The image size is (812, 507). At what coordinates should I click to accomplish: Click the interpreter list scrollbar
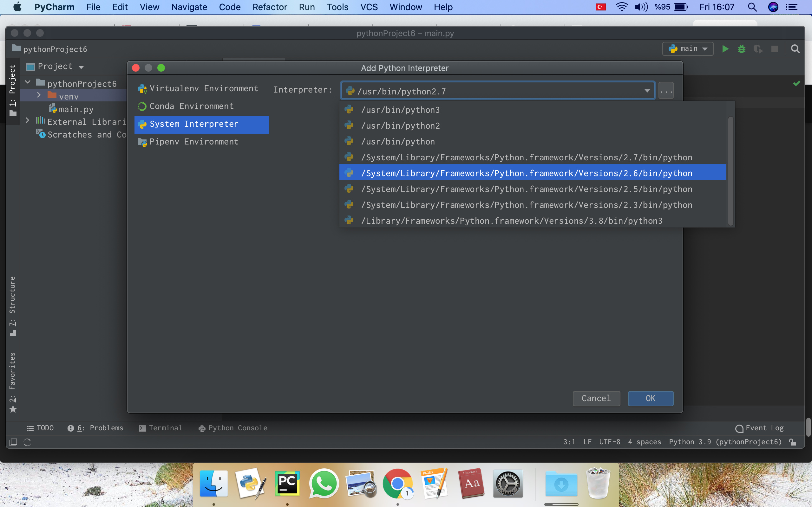click(x=730, y=171)
